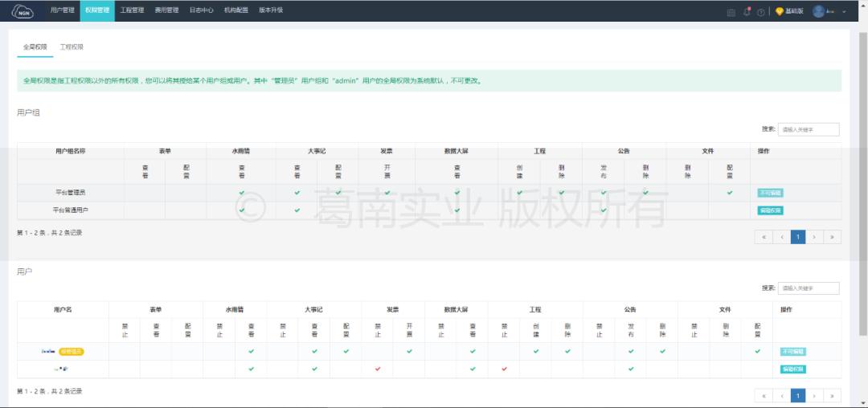
Task: Select page 1 in 用户 table pagination
Action: 798,395
